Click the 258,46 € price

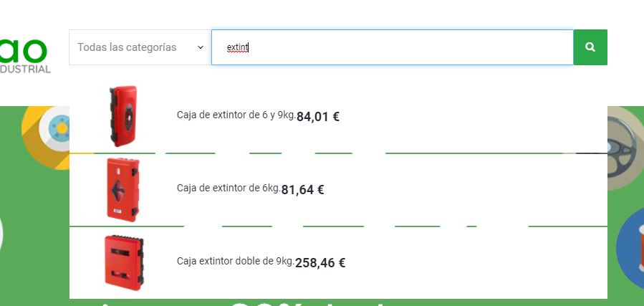(320, 263)
